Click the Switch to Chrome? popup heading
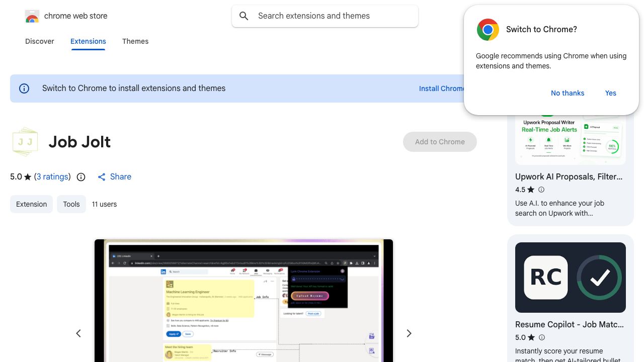 point(541,30)
